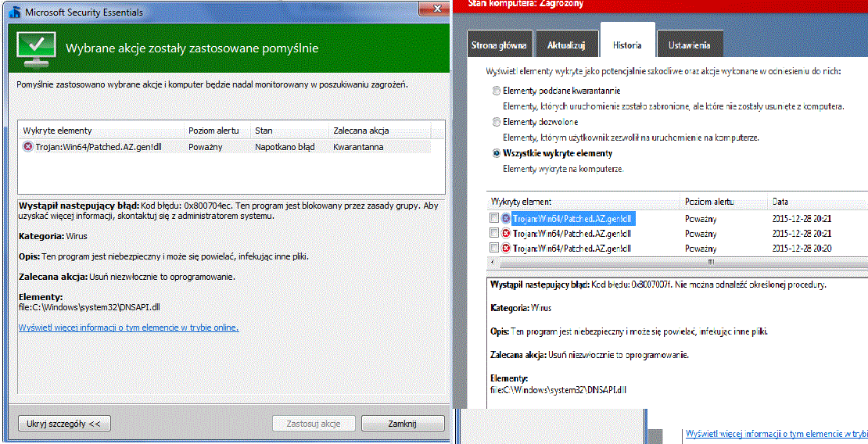
Task: Click the green checkmark monitor status icon
Action: point(36,48)
